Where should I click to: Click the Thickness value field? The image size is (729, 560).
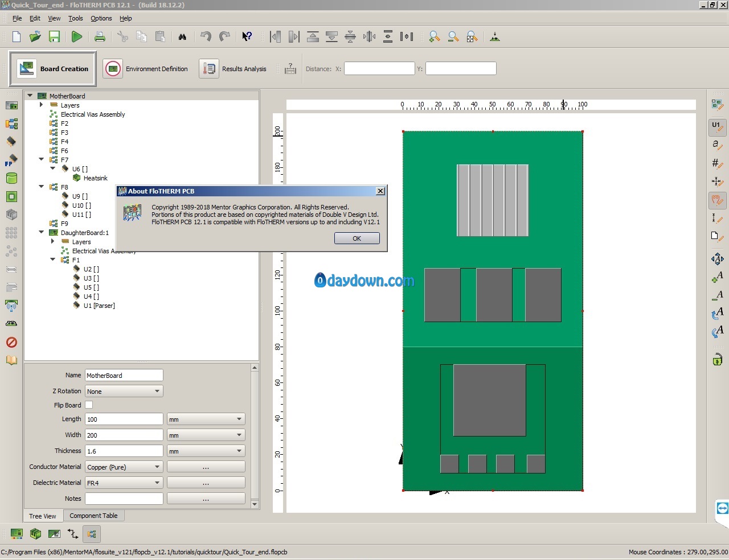[124, 451]
